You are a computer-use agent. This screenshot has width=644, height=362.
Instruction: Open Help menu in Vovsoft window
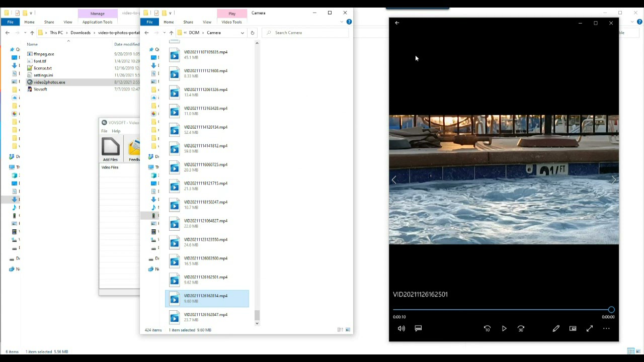coord(116,131)
